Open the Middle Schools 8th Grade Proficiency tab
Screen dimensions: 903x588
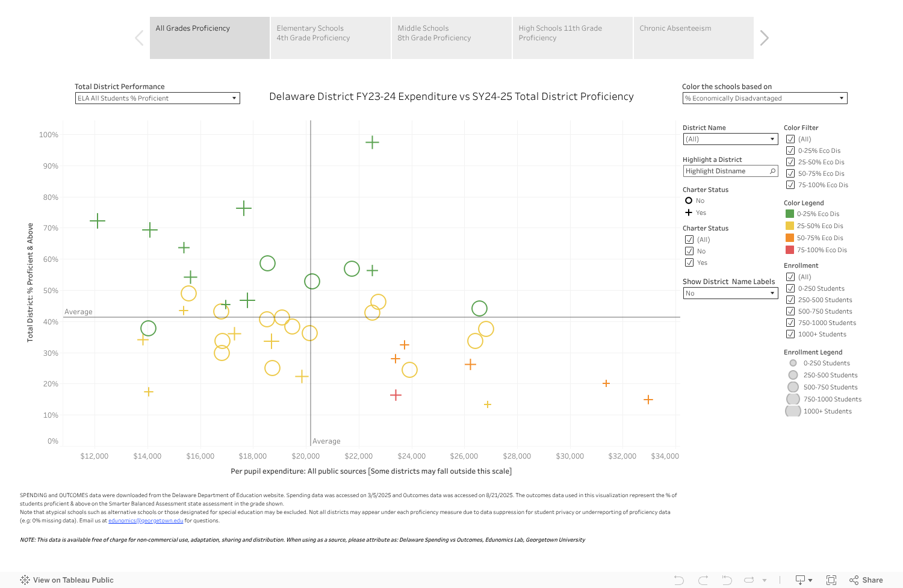point(451,37)
